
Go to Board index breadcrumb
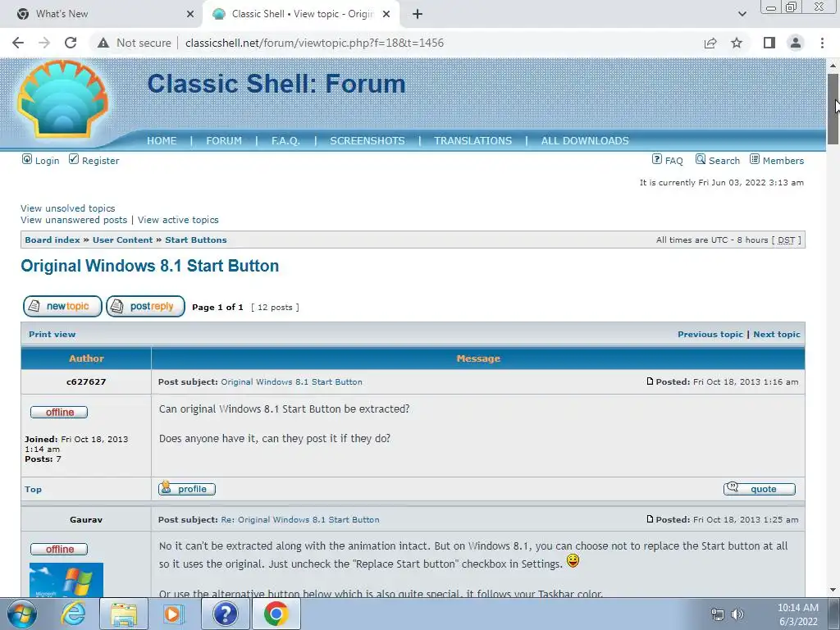pos(52,240)
